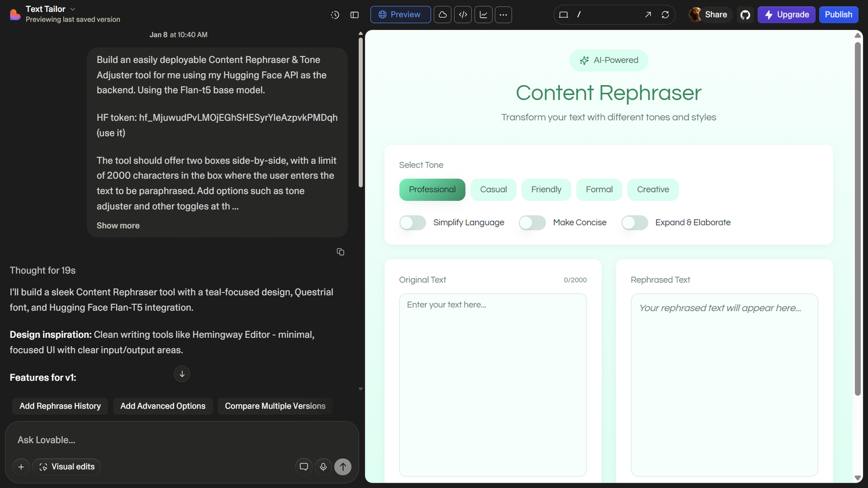
Task: Switch to code editor view icon
Action: click(463, 15)
